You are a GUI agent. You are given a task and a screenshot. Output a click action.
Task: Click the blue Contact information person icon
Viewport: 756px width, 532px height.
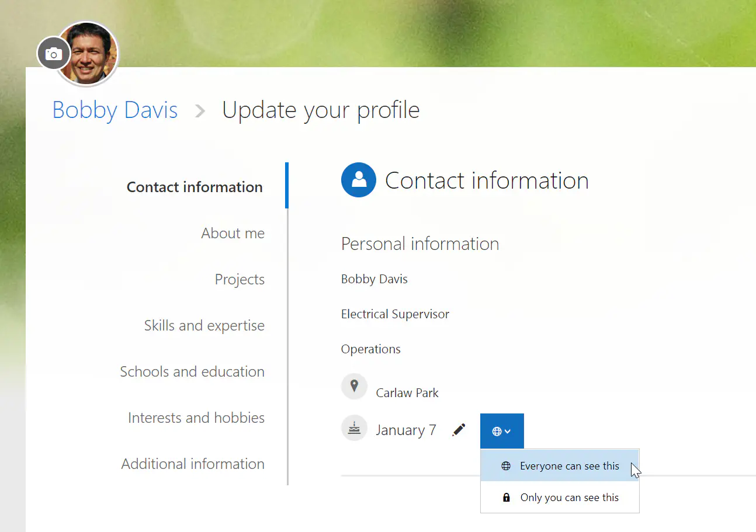(358, 180)
